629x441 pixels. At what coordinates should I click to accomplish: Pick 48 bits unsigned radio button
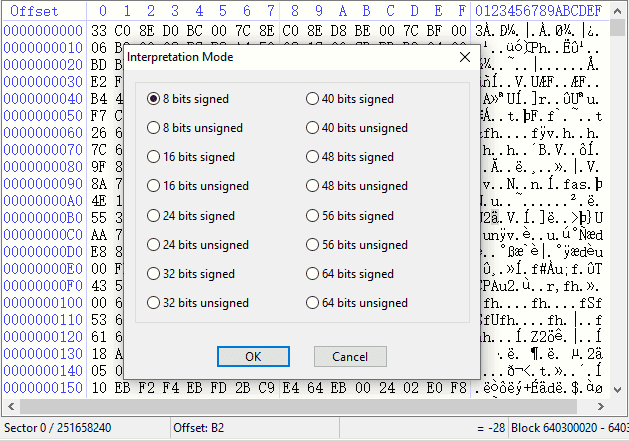312,186
